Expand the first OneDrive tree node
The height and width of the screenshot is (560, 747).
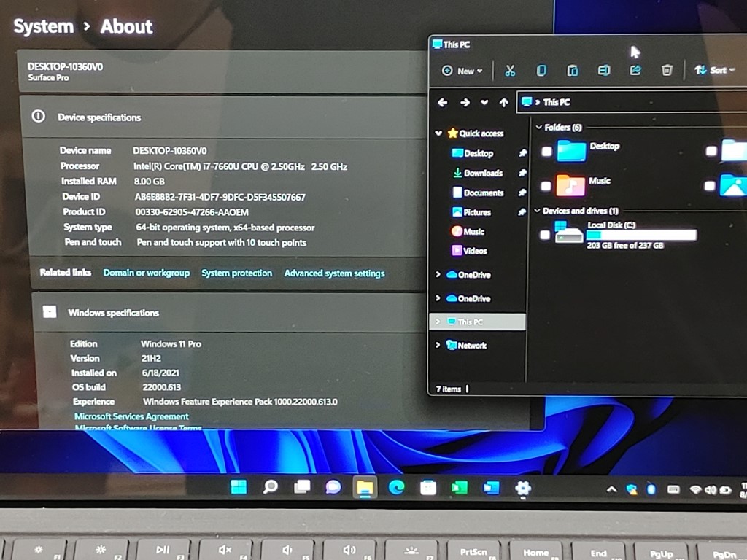click(438, 274)
